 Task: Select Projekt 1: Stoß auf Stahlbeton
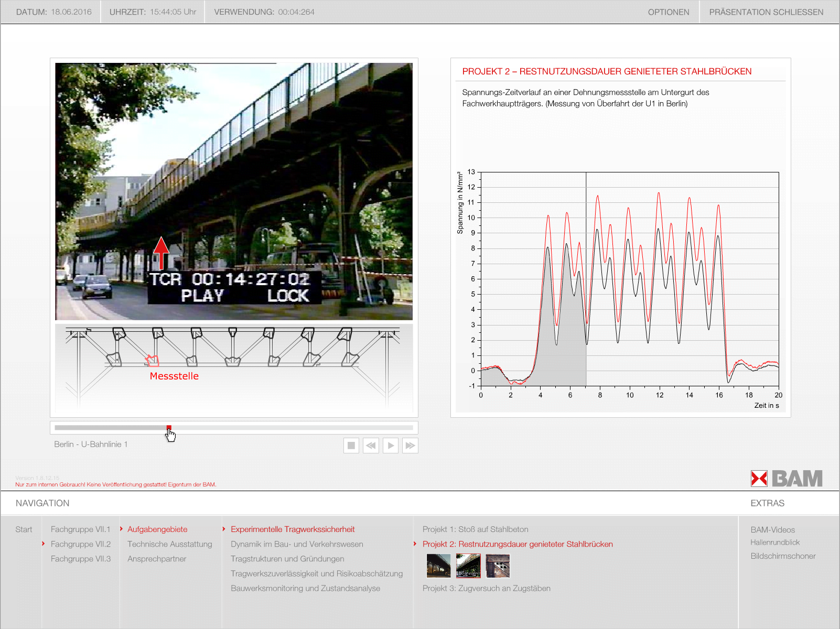475,529
